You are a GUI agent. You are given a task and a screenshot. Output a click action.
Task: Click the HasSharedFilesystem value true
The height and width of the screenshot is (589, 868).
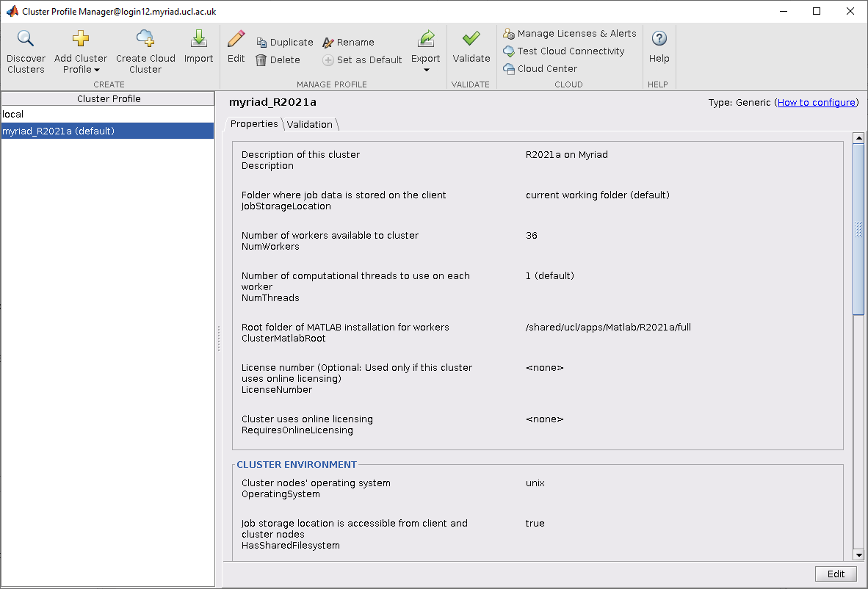coord(535,523)
